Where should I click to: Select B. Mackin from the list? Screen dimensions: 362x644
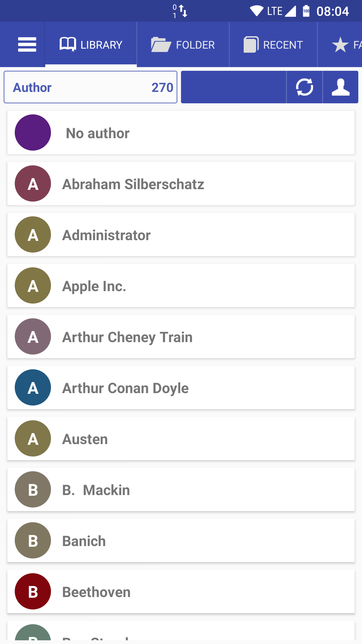point(181,490)
